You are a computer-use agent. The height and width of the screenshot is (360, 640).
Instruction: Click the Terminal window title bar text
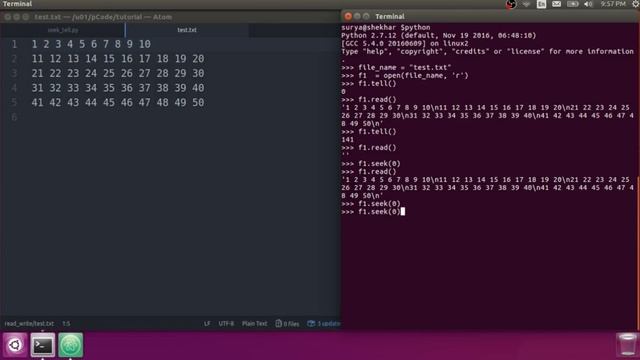click(390, 16)
